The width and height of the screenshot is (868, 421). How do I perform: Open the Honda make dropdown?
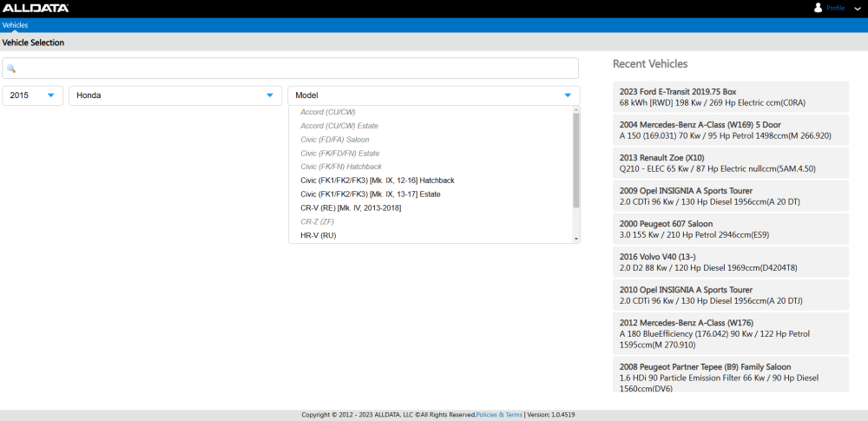coord(175,95)
